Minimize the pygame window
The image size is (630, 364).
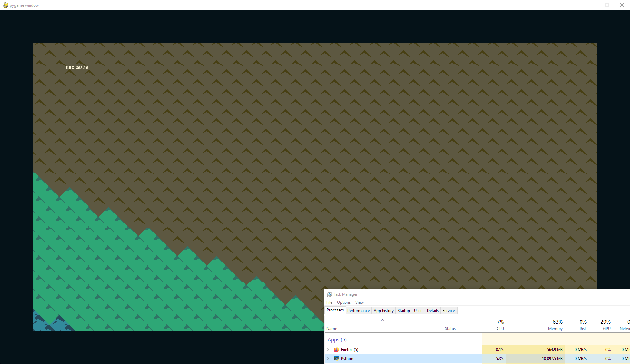[592, 5]
